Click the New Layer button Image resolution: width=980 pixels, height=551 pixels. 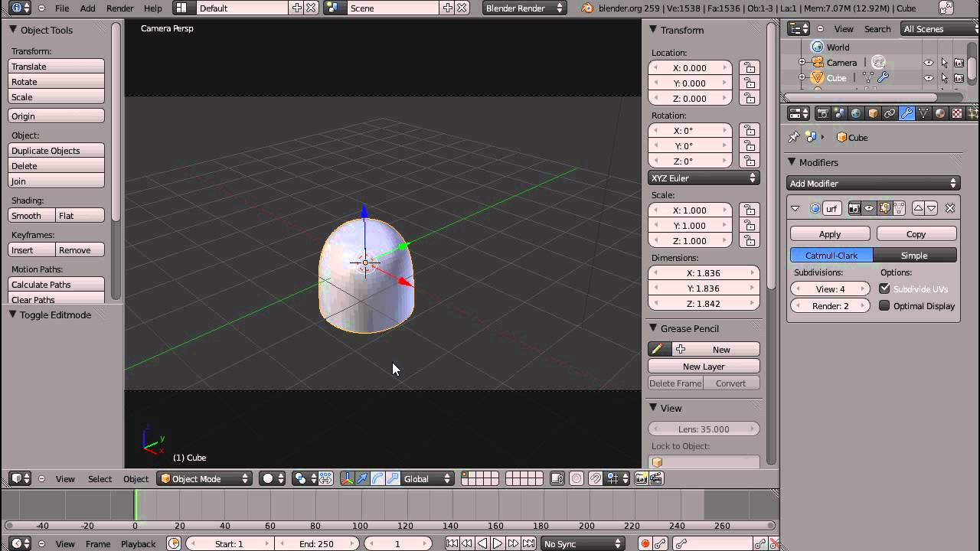pyautogui.click(x=704, y=367)
